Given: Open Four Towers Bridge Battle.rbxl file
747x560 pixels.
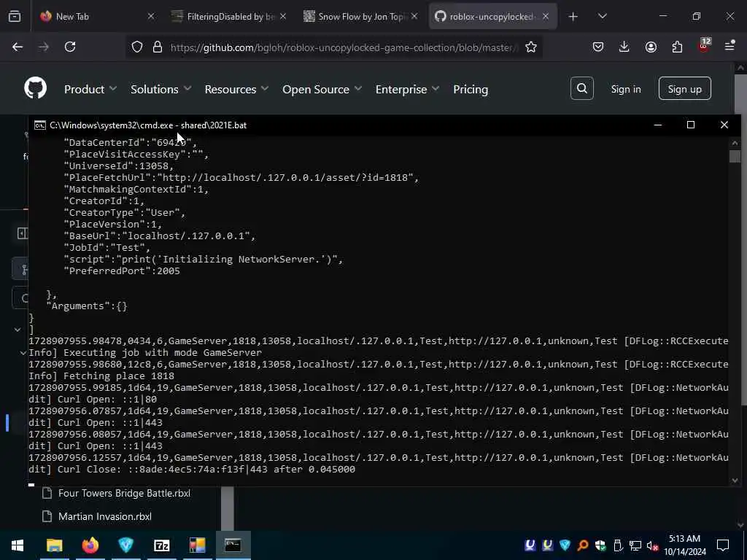Looking at the screenshot, I should [124, 493].
